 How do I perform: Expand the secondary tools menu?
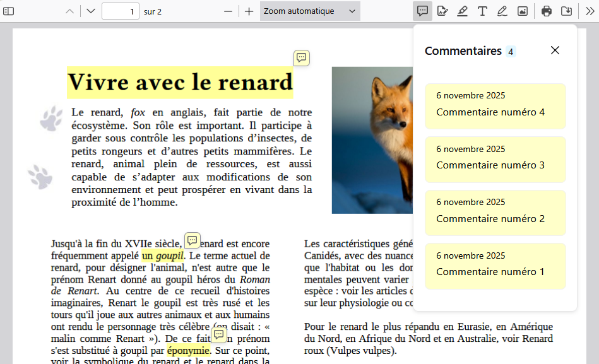click(590, 11)
